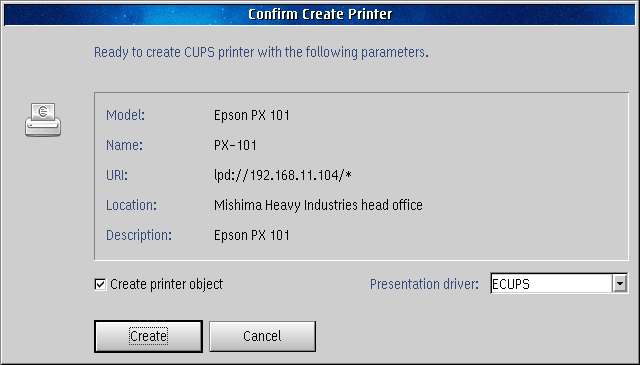This screenshot has width=640, height=365.
Task: Select the Description value Epson PX 101
Action: pos(252,236)
